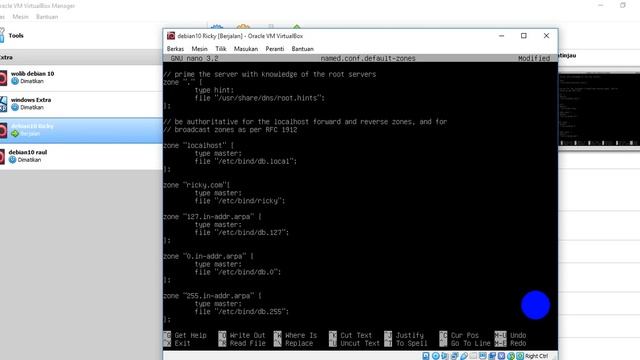
Task: Click the display settings status icon
Action: (483, 356)
